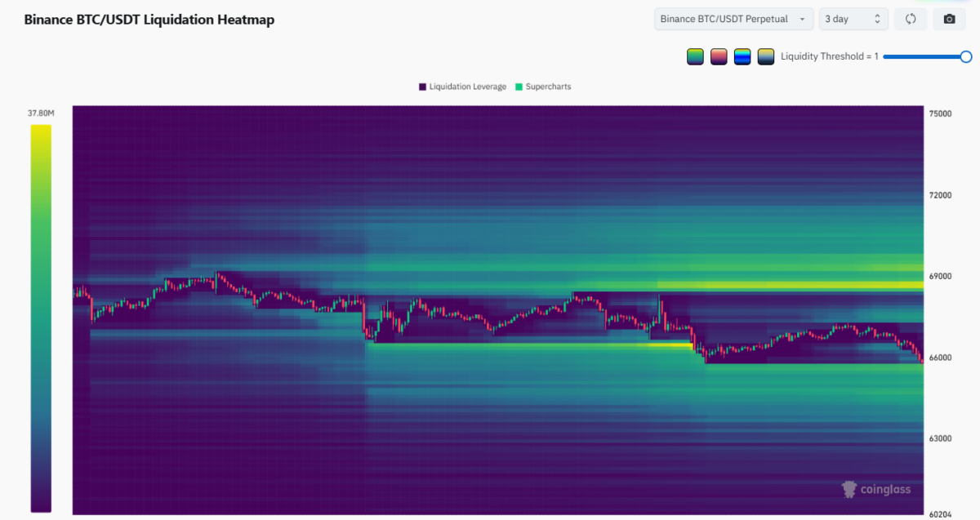Click the Liquidity Threshold = 1 label
The height and width of the screenshot is (520, 980).
coord(829,56)
